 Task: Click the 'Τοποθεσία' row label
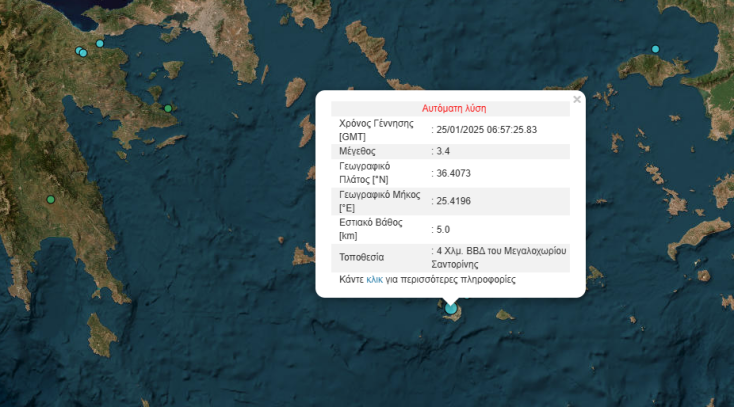pyautogui.click(x=362, y=257)
